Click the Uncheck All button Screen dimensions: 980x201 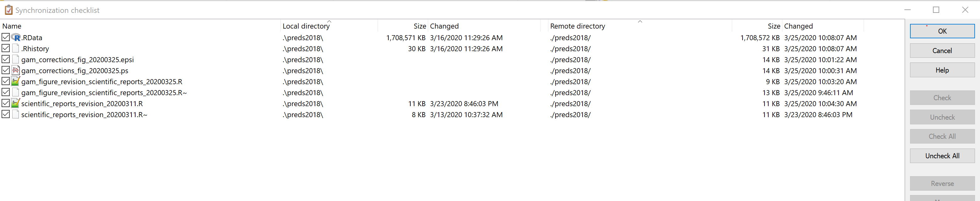click(942, 156)
